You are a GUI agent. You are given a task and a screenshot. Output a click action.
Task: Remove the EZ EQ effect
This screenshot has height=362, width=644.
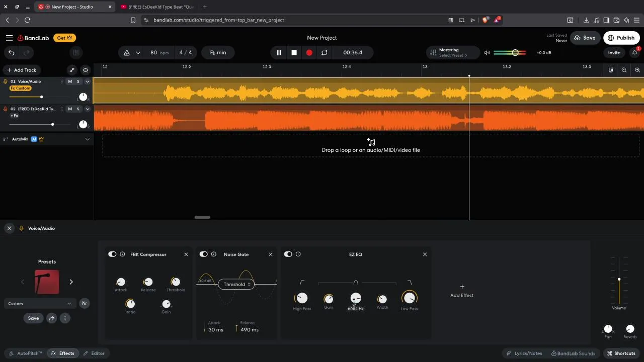425,254
